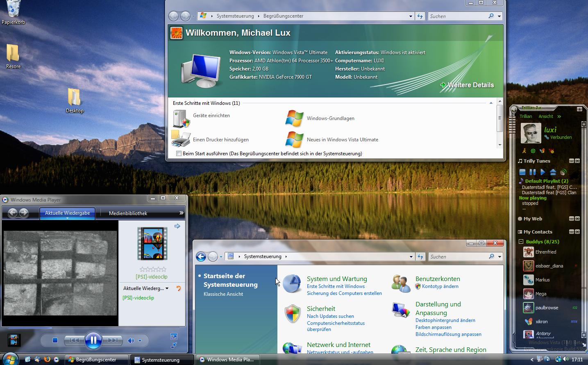
Task: Open address history dropdown in Begrüßungscenter
Action: pos(411,16)
